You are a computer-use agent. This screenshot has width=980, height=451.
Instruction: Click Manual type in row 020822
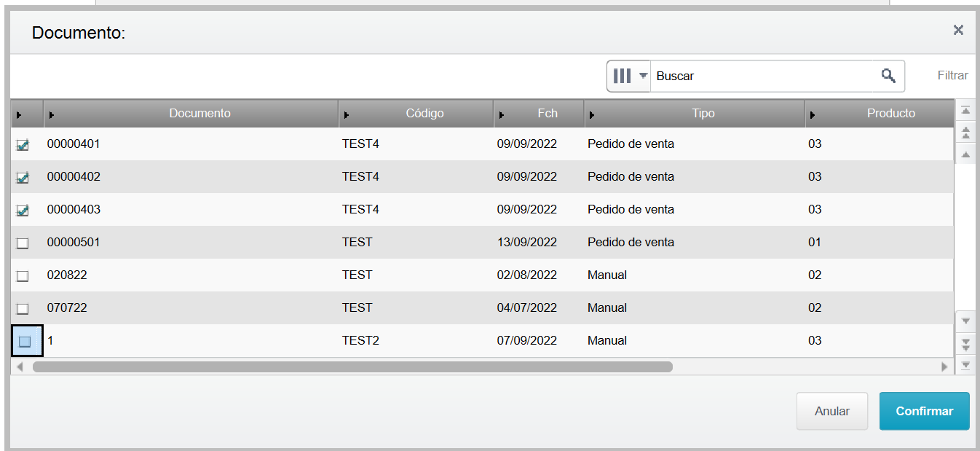tap(607, 275)
